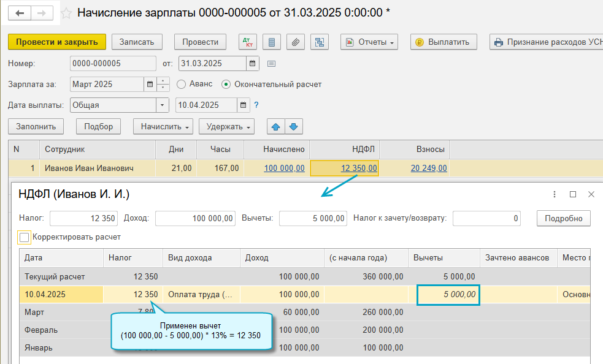Select Окончательный расчет radio button
This screenshot has width=603, height=364.
226,84
